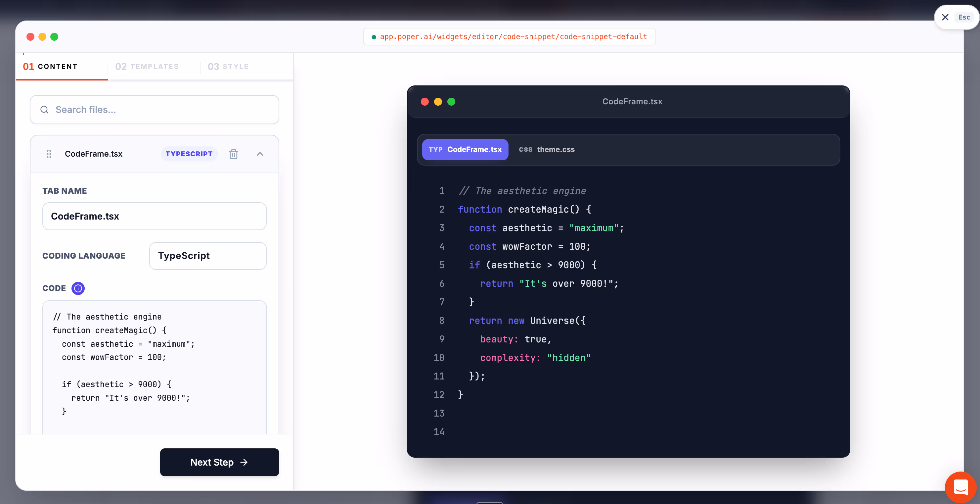
Task: Click line number 14 in the preview
Action: click(x=439, y=432)
